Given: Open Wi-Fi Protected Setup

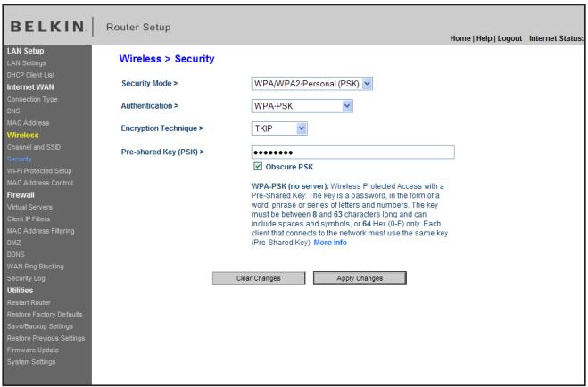Looking at the screenshot, I should (x=39, y=171).
